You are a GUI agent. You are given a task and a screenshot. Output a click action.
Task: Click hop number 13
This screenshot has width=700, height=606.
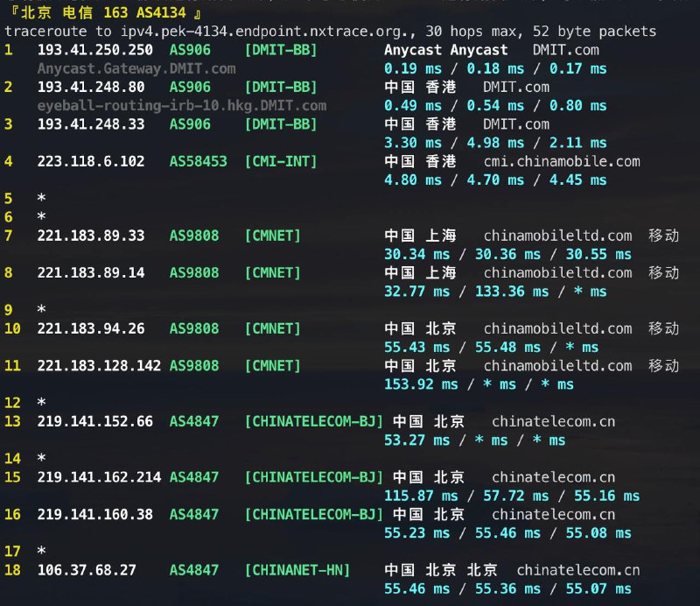click(12, 421)
